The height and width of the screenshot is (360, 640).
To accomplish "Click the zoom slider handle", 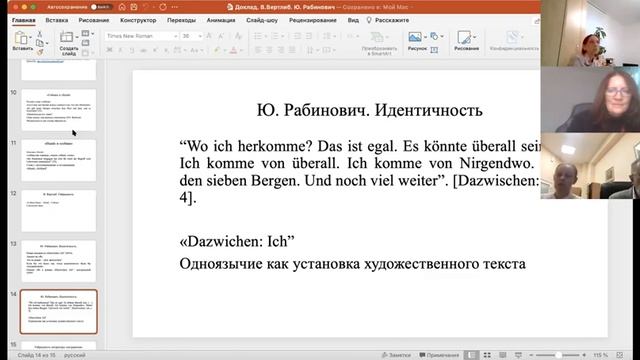I will tap(558, 355).
